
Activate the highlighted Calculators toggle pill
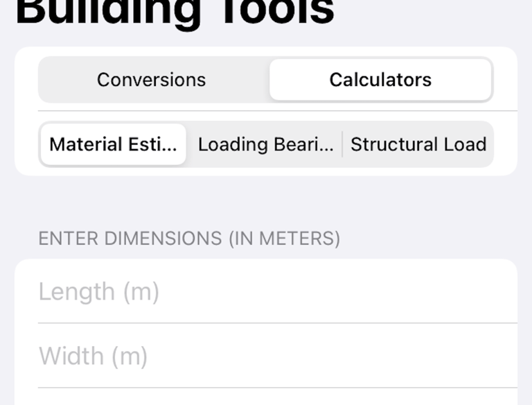coord(380,80)
